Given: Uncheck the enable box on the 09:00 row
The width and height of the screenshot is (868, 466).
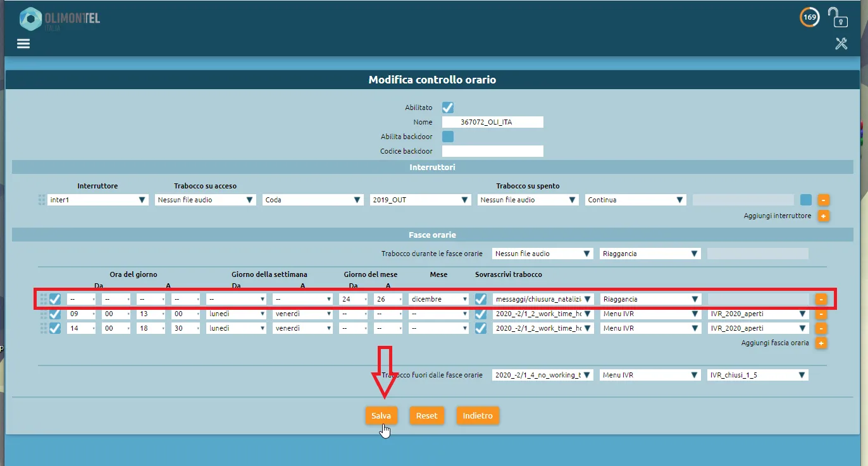Looking at the screenshot, I should point(55,314).
